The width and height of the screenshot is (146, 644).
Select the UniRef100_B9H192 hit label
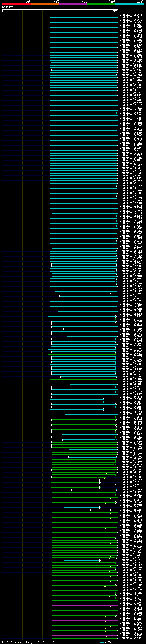click(x=131, y=344)
